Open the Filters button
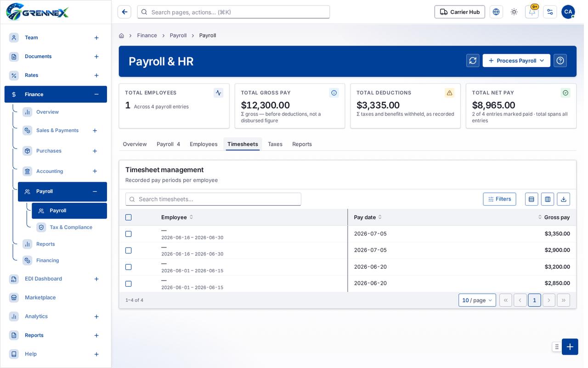Viewport: 588px width, 368px height. coord(499,199)
